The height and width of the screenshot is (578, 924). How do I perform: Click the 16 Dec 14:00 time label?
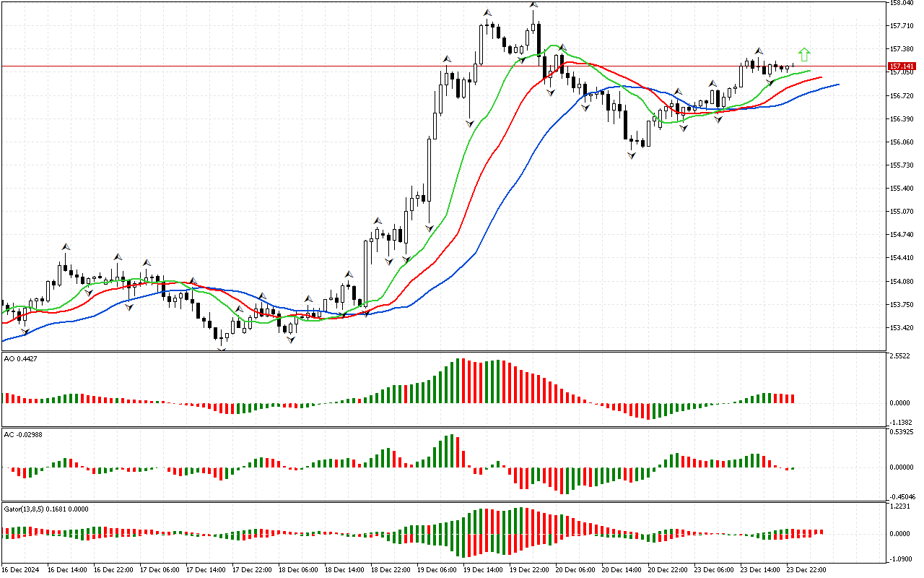point(66,569)
